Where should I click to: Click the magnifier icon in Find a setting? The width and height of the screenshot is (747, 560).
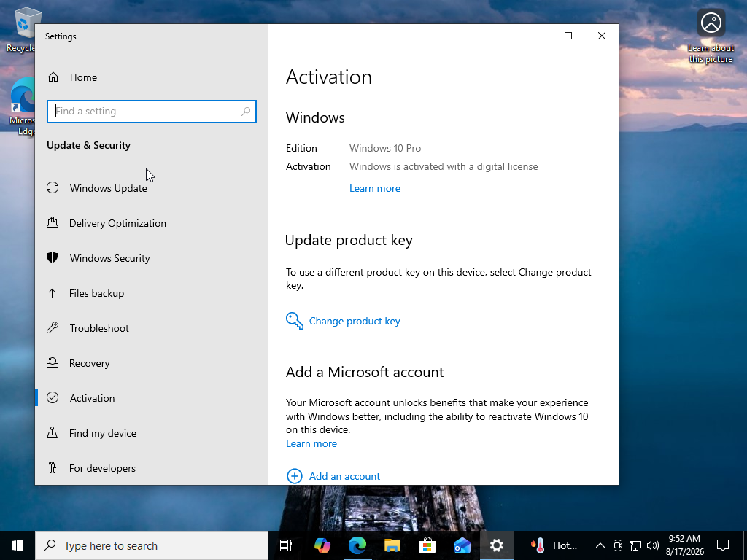246,112
